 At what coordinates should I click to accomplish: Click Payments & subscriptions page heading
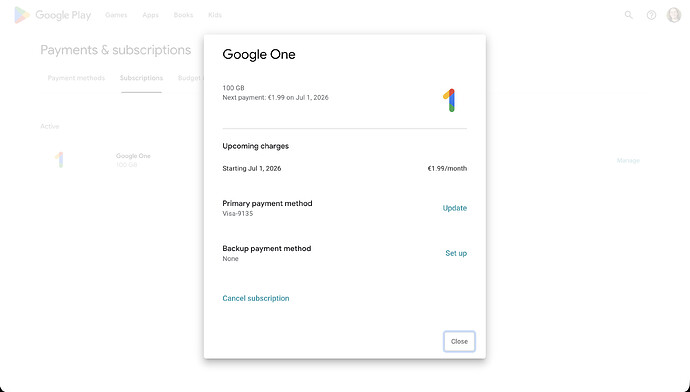(116, 50)
